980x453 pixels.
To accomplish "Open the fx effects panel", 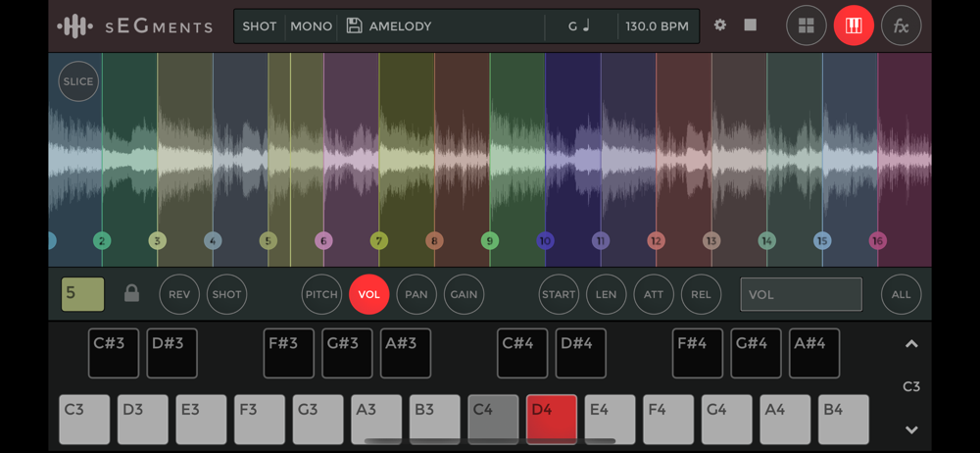I will 902,25.
